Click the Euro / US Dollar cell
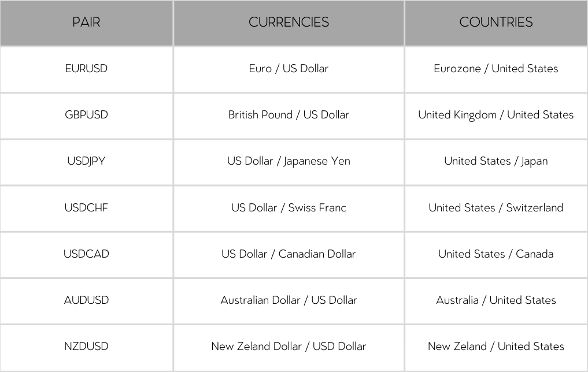The image size is (588, 372). [289, 69]
